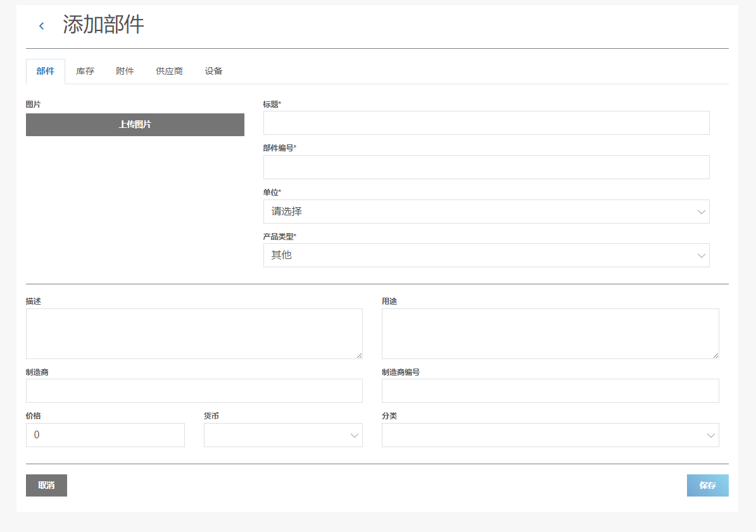Click the back arrow beside 添加部件
The height and width of the screenshot is (532, 756).
(41, 26)
